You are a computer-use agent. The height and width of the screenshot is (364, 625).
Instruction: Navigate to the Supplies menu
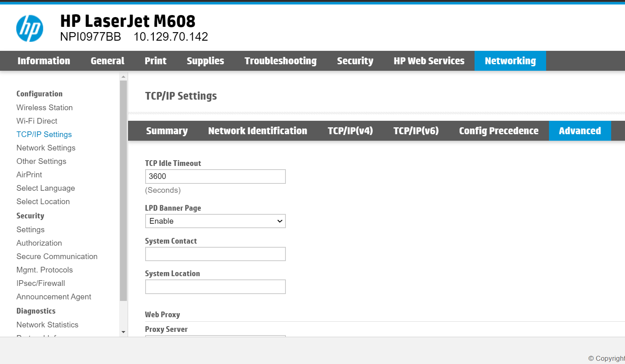(x=205, y=61)
